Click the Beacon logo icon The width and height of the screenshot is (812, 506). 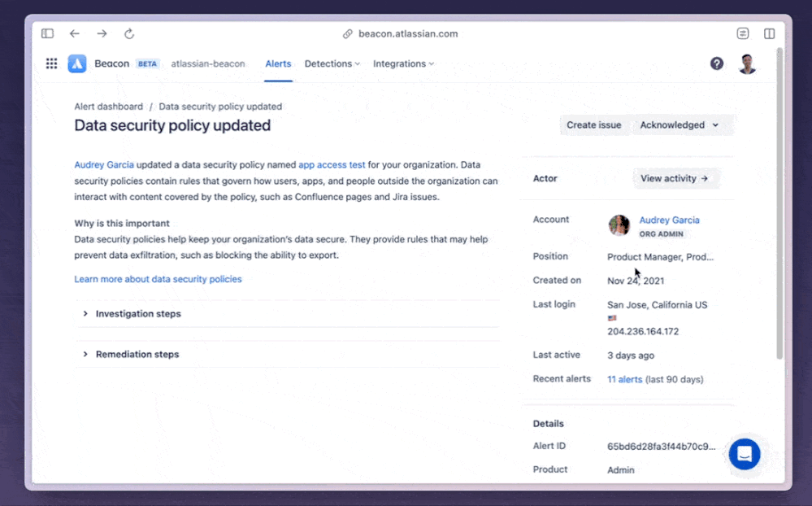click(77, 63)
